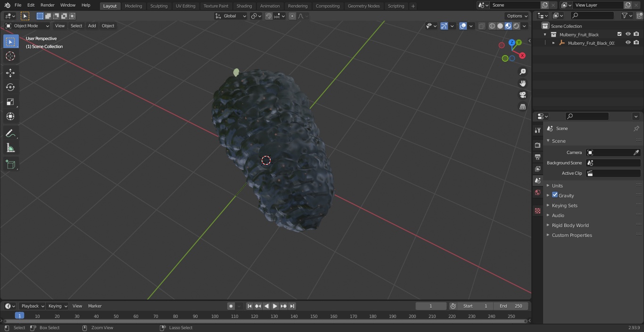This screenshot has width=644, height=332.
Task: Switch to the UV Editing workspace tab
Action: coord(185,6)
